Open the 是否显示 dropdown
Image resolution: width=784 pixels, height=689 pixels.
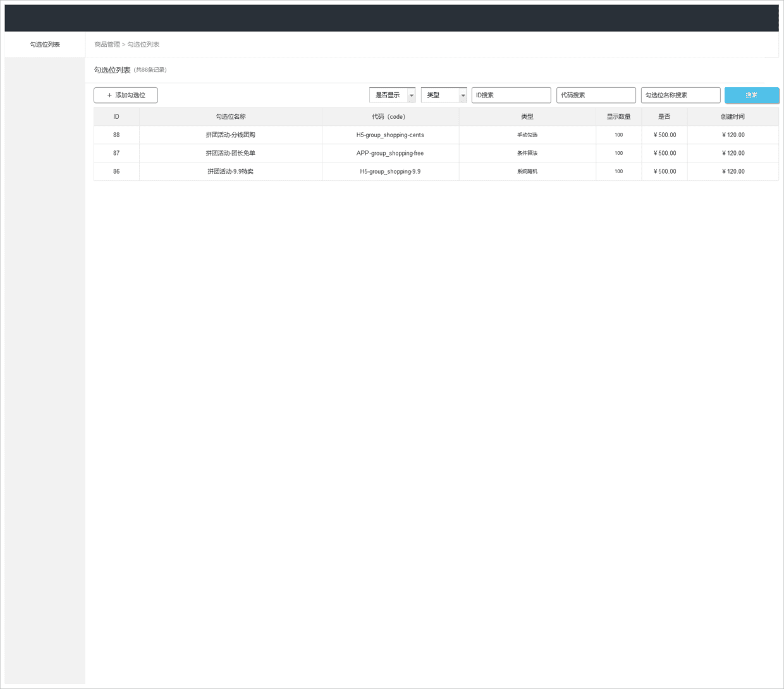pos(392,95)
